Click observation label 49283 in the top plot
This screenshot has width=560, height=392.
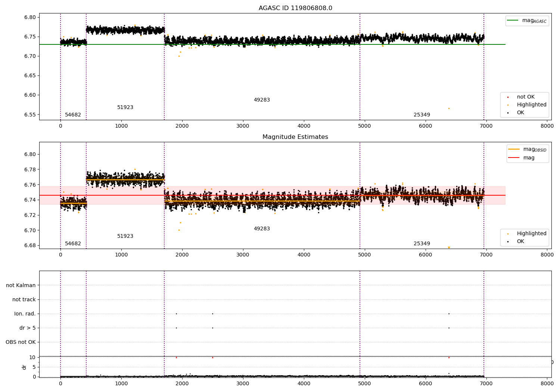262,100
